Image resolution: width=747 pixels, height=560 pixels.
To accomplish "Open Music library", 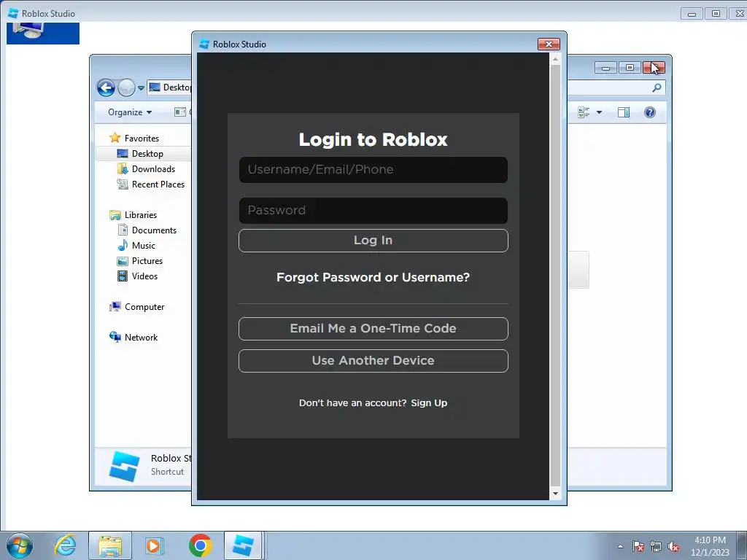I will [144, 246].
